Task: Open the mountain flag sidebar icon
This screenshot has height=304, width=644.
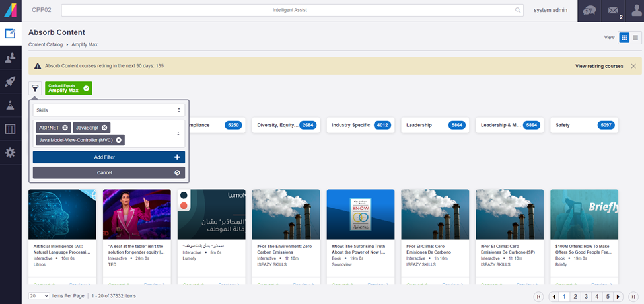Action: [x=11, y=105]
